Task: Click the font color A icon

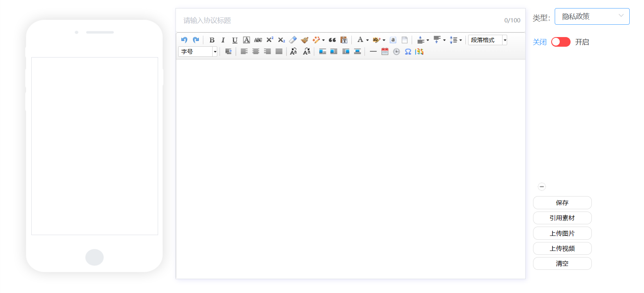Action: (x=360, y=40)
